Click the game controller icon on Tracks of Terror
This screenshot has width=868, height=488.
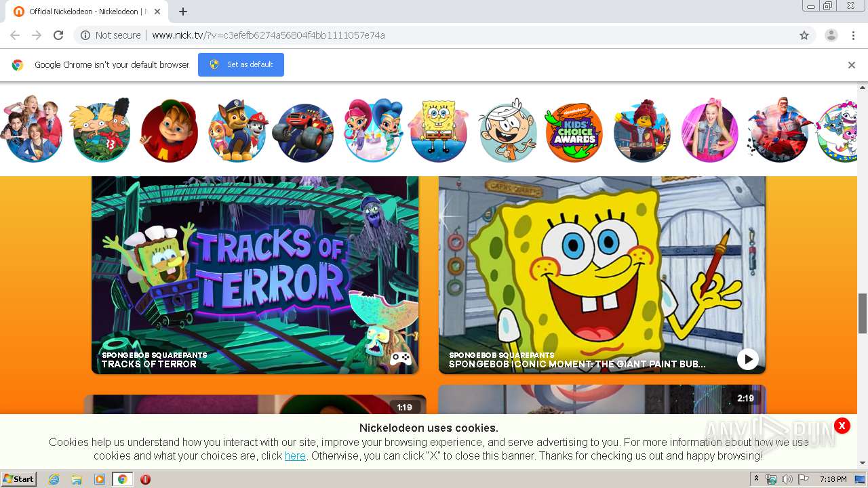point(401,358)
